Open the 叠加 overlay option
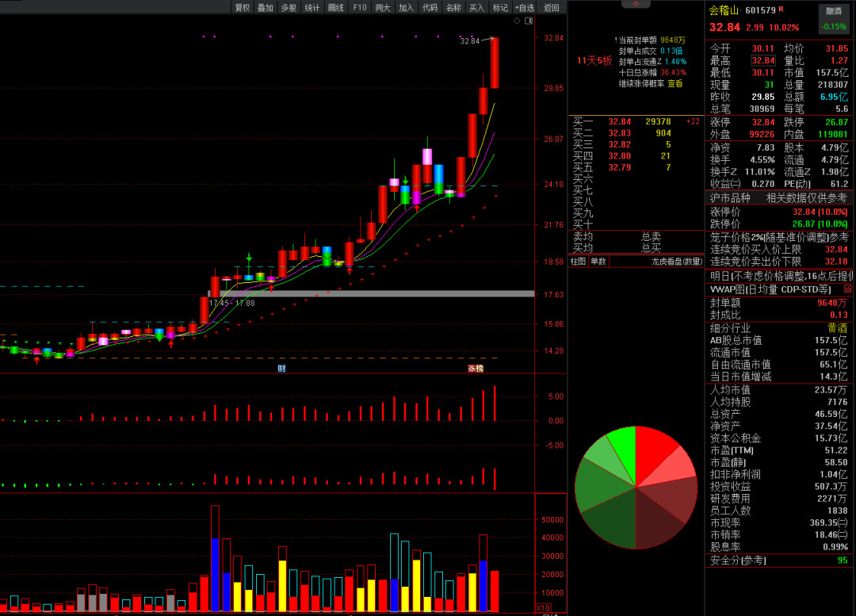This screenshot has height=616, width=856. click(x=266, y=7)
